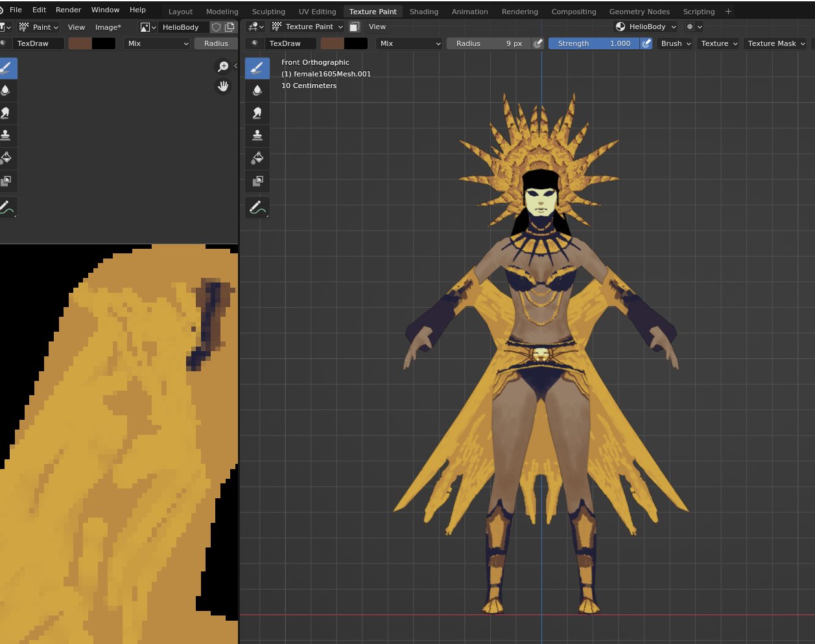
Task: Select the Clone stamp tool in the 3D viewport
Action: pos(257,135)
